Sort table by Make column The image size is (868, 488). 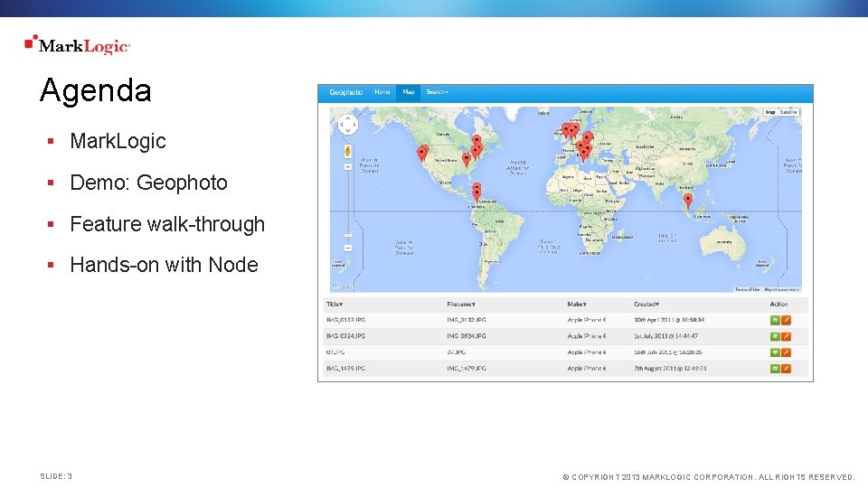[x=576, y=305]
